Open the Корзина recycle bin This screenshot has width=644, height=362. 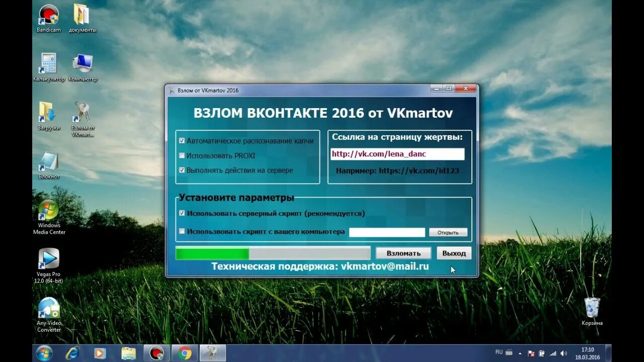(x=592, y=311)
